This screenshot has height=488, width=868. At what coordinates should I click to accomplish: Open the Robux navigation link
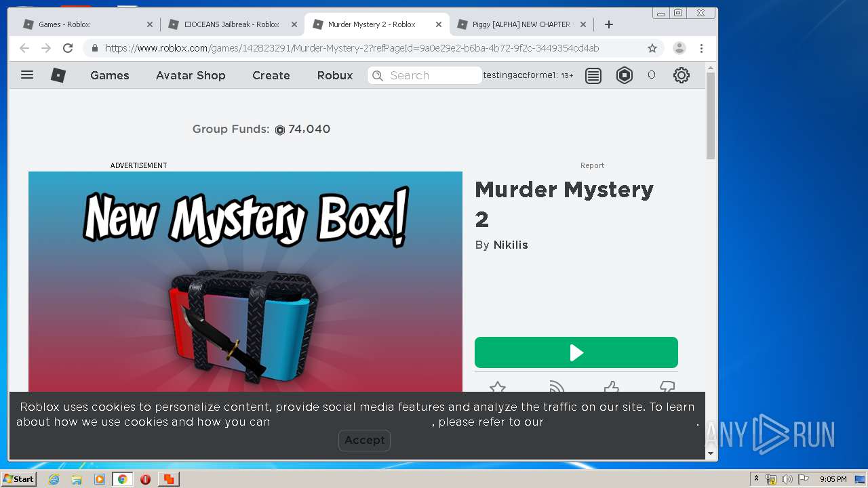tap(335, 75)
